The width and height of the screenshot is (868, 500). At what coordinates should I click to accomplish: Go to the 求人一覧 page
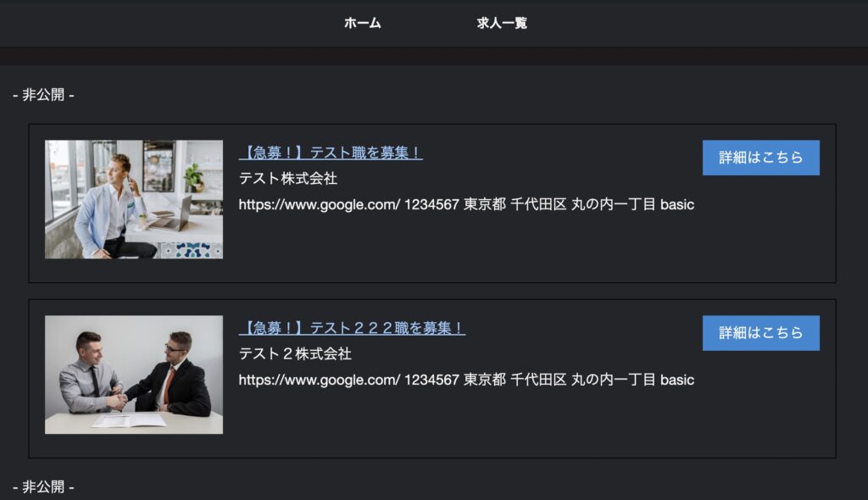[502, 23]
